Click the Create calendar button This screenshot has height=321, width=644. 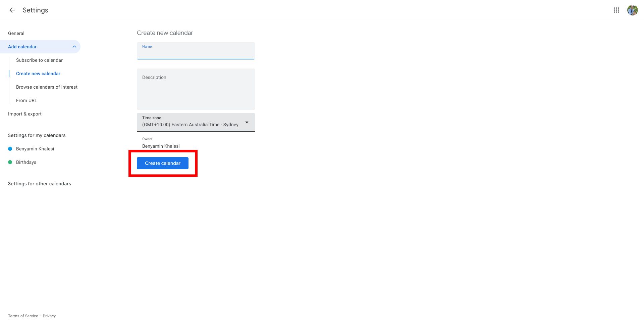pos(163,163)
